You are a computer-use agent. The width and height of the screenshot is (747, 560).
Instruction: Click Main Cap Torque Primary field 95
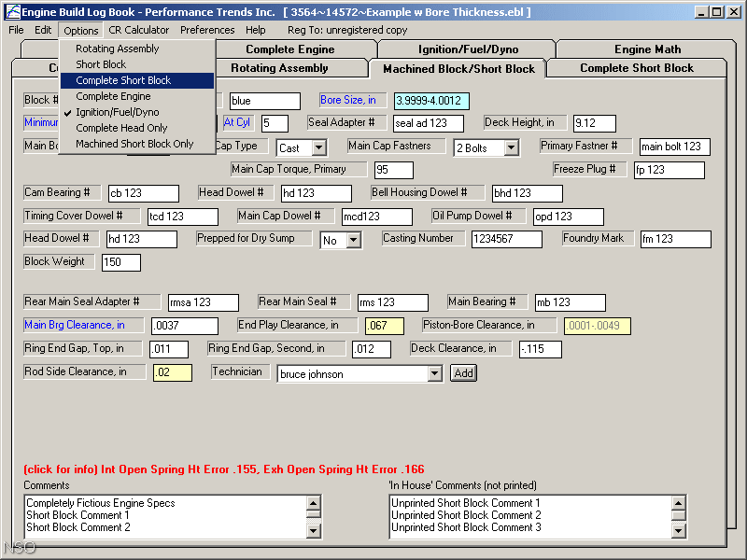coord(393,170)
